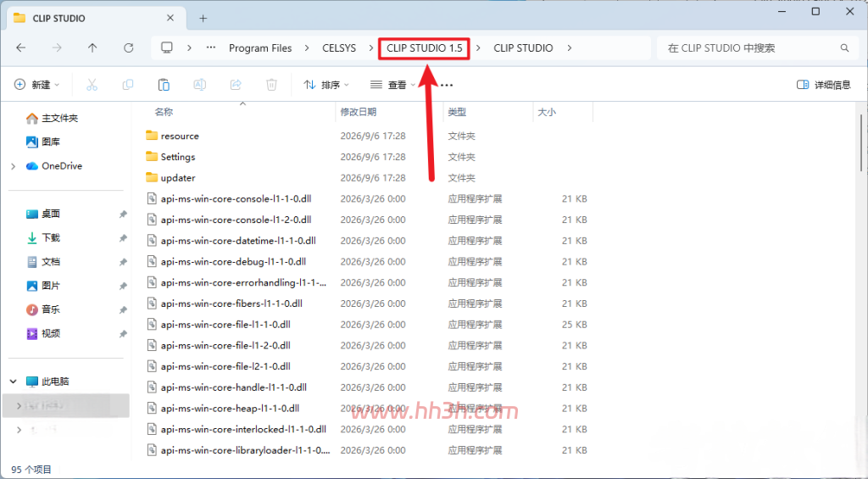The width and height of the screenshot is (868, 479).
Task: Click the search magnifier icon
Action: pyautogui.click(x=844, y=48)
